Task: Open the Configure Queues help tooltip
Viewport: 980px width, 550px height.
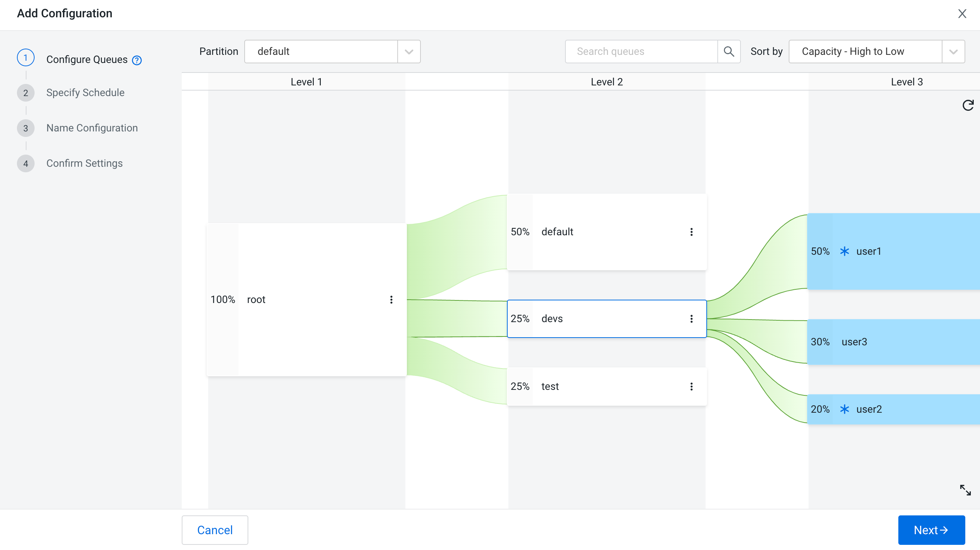Action: click(136, 60)
